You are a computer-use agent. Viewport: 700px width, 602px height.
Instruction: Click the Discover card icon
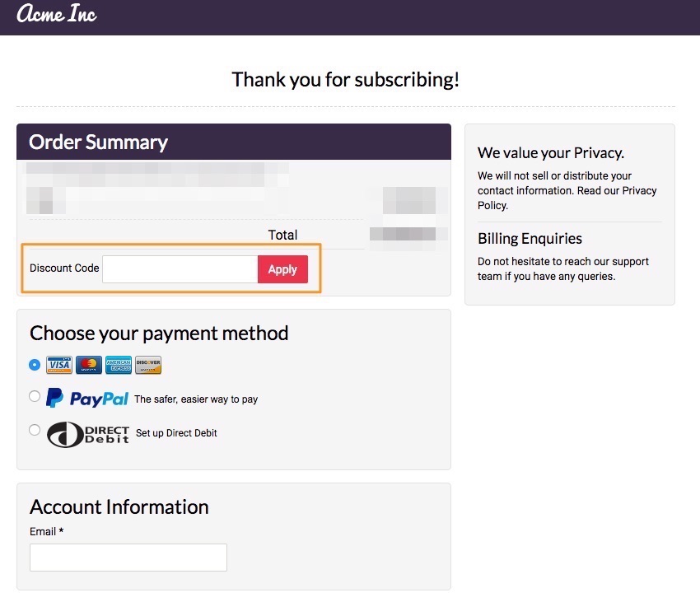pos(148,365)
